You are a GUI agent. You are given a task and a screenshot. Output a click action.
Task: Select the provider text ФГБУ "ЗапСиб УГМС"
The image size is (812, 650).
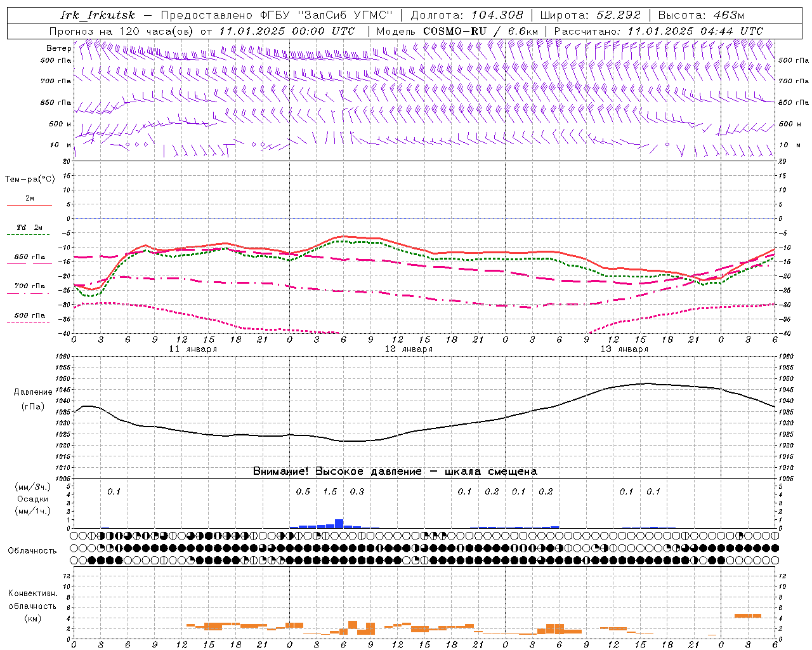coord(327,15)
